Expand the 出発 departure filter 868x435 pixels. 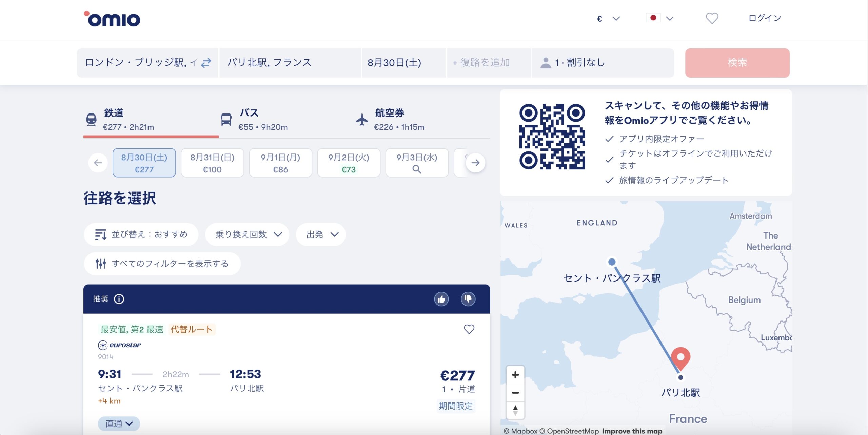(x=321, y=234)
